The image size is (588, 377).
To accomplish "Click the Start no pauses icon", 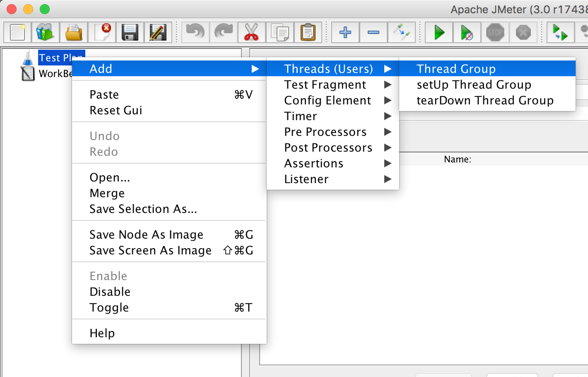I will click(467, 32).
